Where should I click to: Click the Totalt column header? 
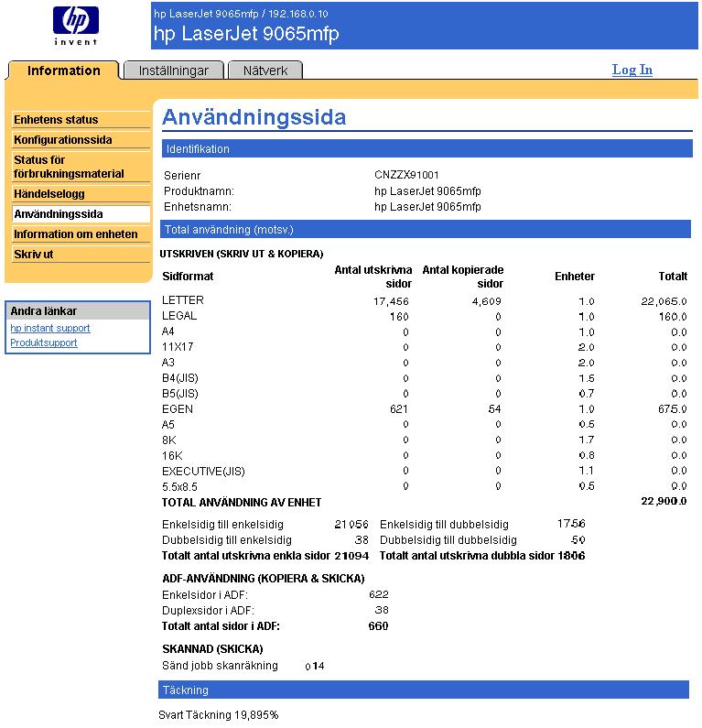tap(673, 277)
